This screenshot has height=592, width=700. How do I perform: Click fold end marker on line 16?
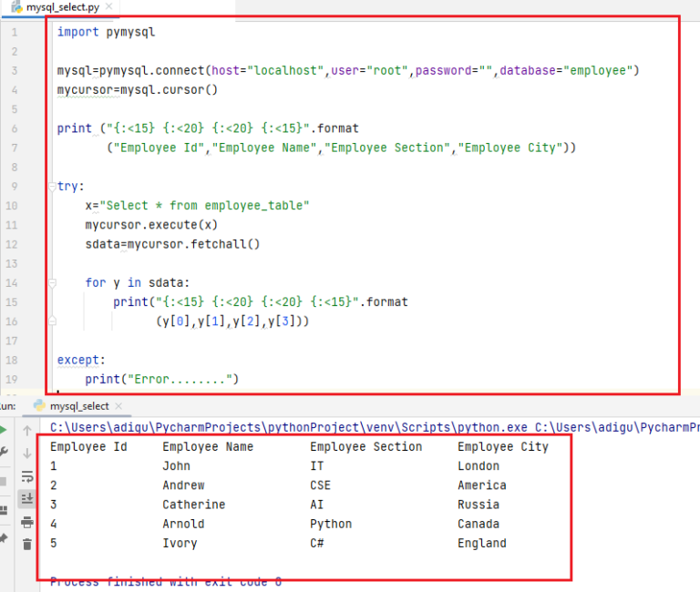tap(52, 321)
